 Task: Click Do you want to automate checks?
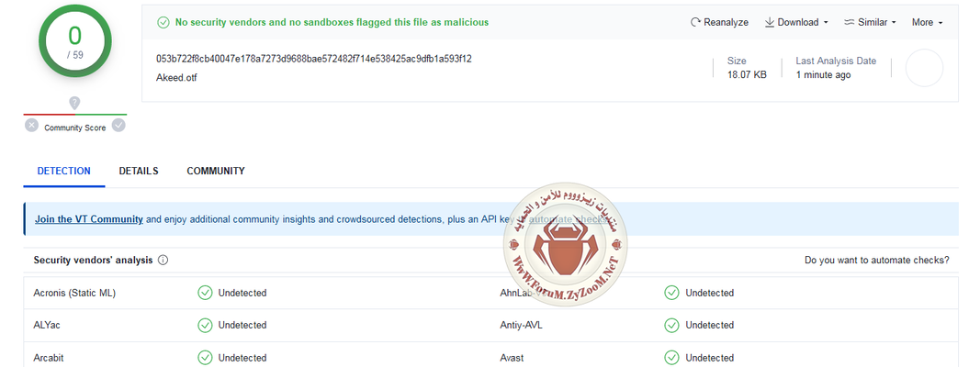click(877, 261)
